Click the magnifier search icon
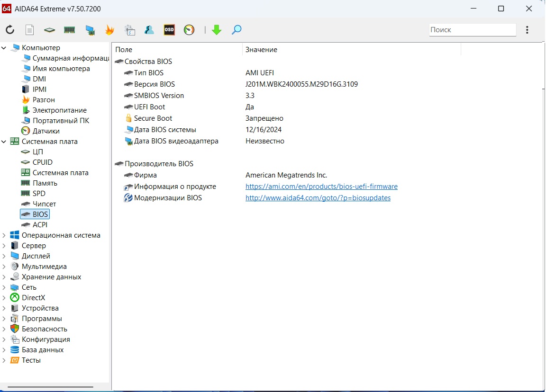546x392 pixels. tap(237, 30)
